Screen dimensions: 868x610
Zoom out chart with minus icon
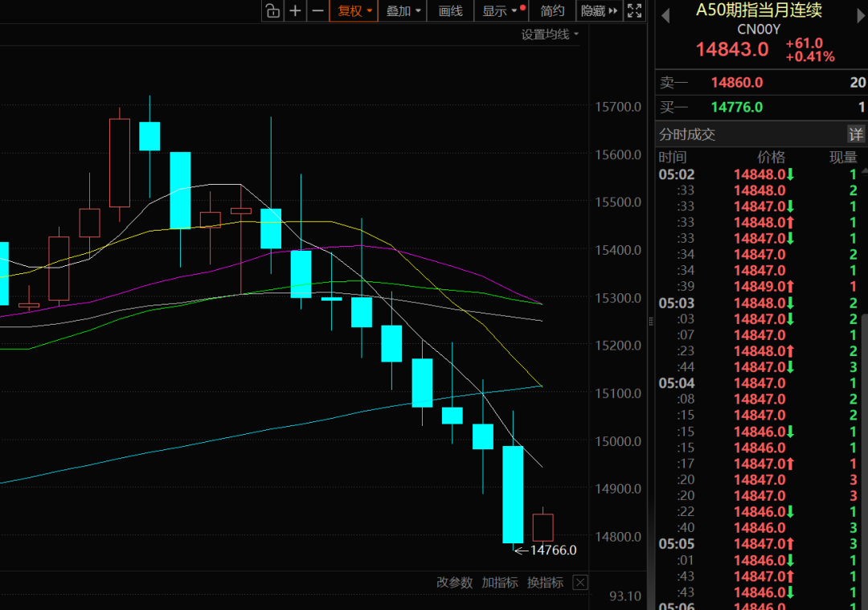317,10
